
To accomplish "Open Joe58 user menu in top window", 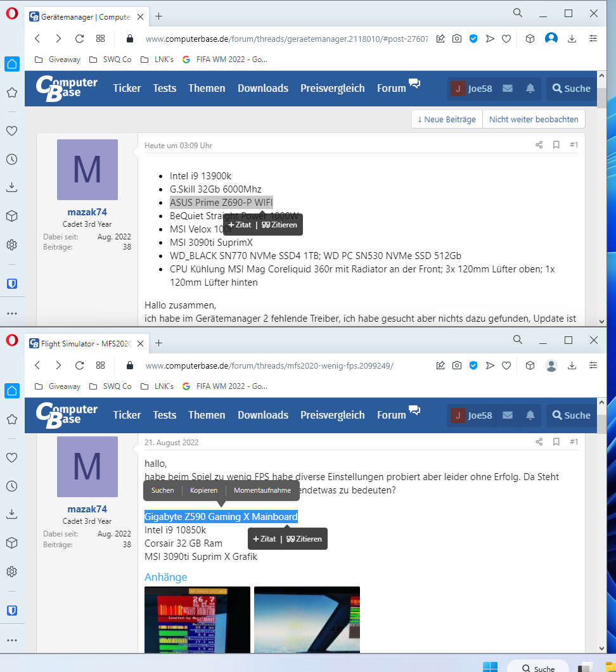I will coord(472,88).
